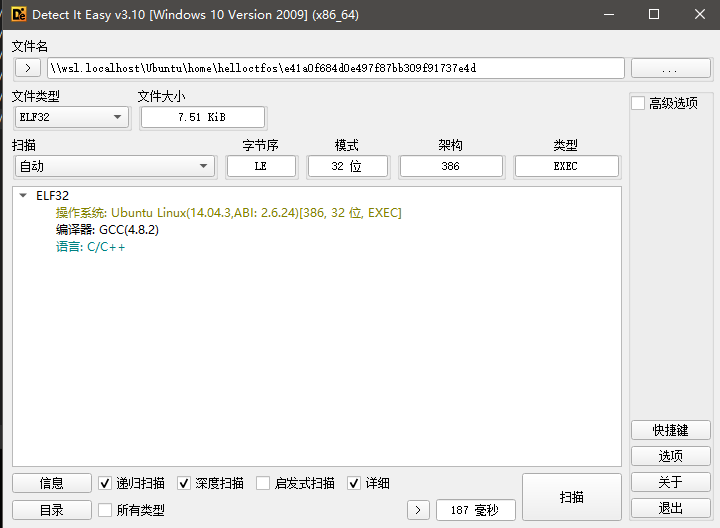The image size is (720, 528).
Task: Open the 关于 about dialog
Action: tap(670, 482)
